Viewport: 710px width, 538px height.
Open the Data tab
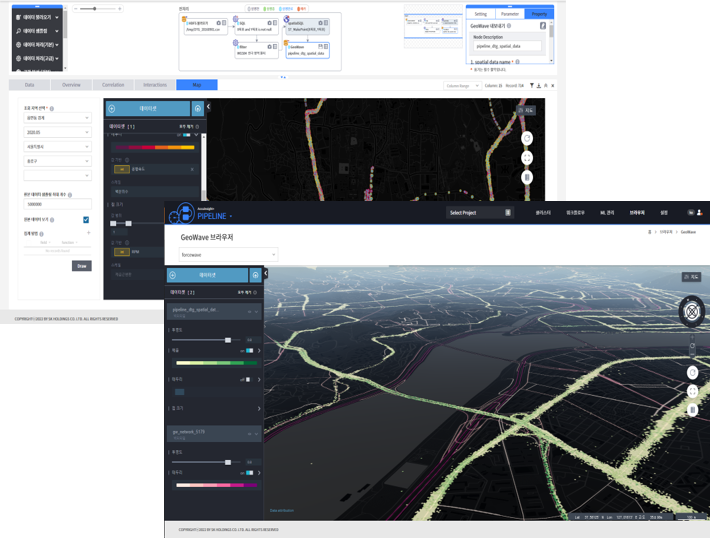29,85
